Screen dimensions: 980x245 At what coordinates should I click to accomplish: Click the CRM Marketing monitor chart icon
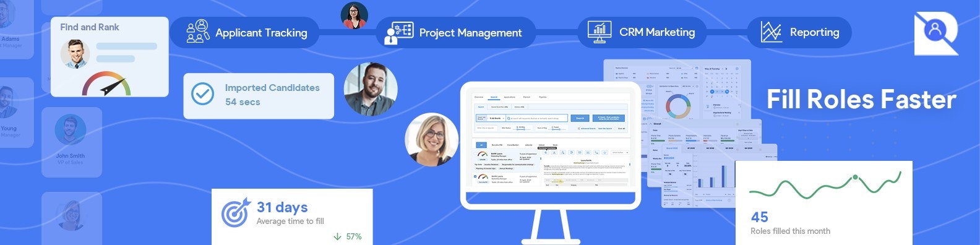coord(598,32)
